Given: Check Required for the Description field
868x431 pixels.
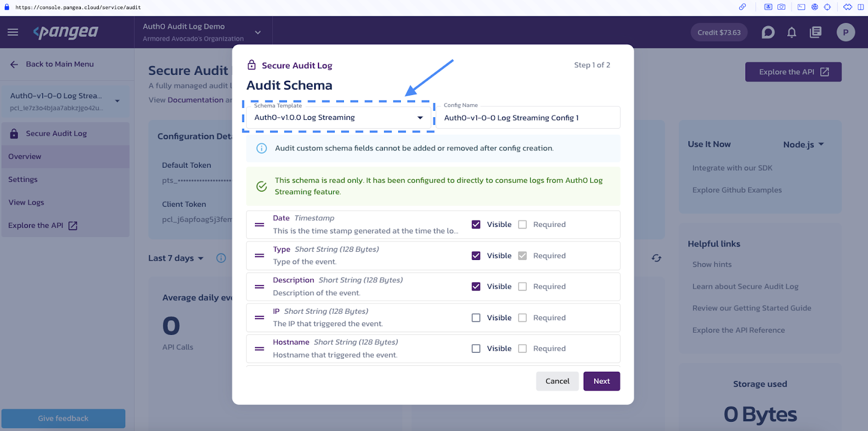Looking at the screenshot, I should click(x=522, y=287).
